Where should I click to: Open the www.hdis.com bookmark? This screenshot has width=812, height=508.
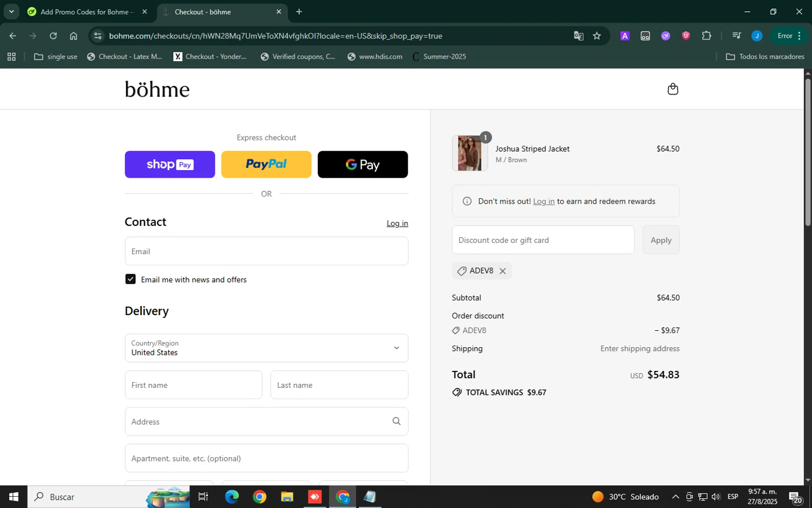click(375, 56)
